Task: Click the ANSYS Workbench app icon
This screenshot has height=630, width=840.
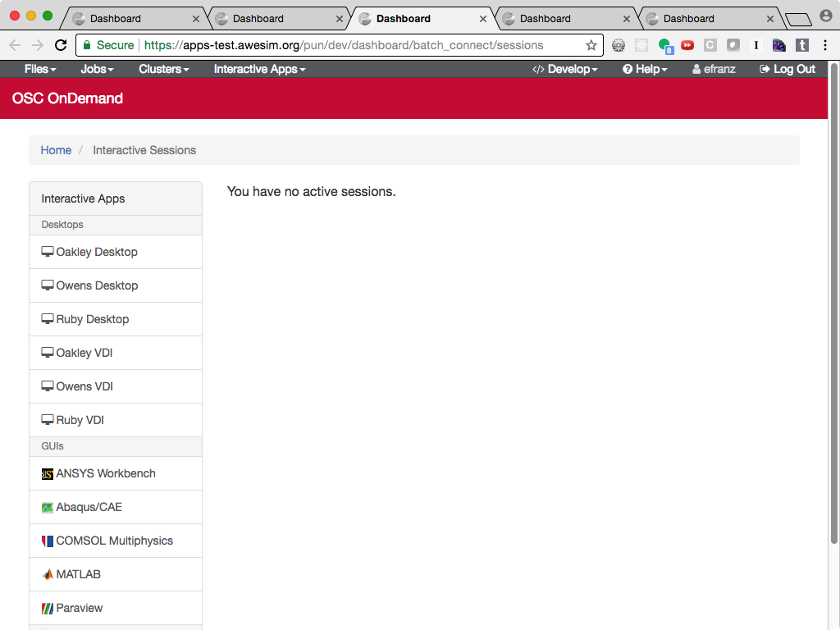Action: tap(47, 474)
